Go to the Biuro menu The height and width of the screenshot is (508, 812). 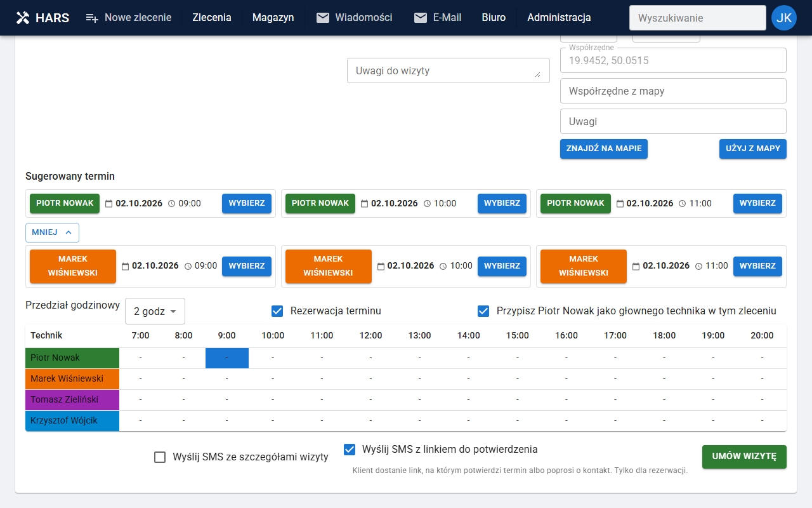coord(494,18)
